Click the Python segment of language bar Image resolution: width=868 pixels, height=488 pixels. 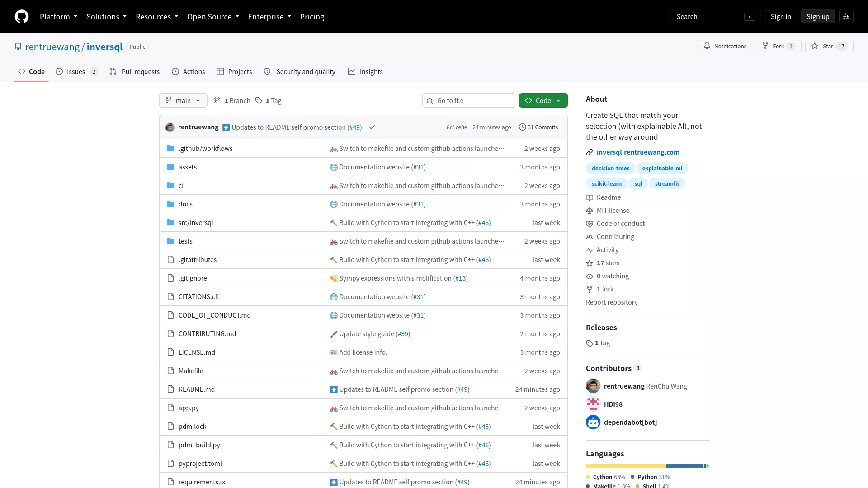tap(685, 466)
